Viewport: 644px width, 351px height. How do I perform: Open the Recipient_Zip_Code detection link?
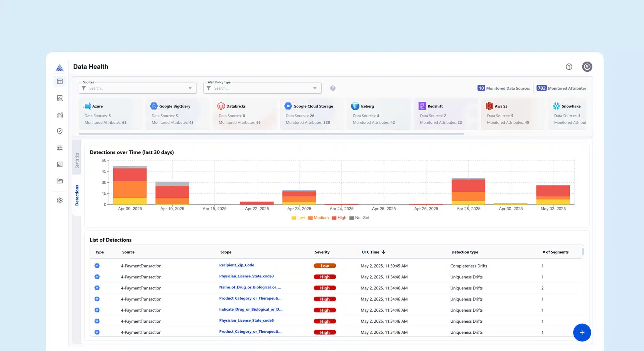[x=236, y=265]
